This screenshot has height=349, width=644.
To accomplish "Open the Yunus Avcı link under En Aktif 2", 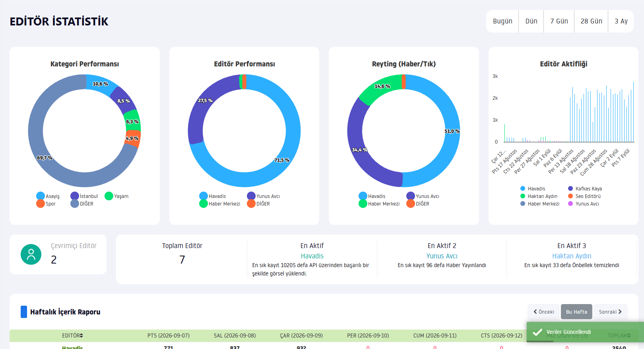I will point(442,256).
